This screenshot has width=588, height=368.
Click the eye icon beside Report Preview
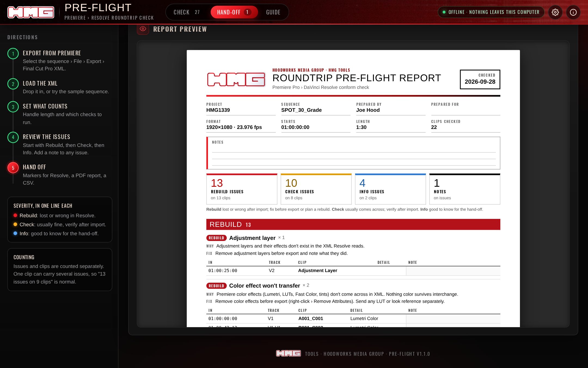143,29
